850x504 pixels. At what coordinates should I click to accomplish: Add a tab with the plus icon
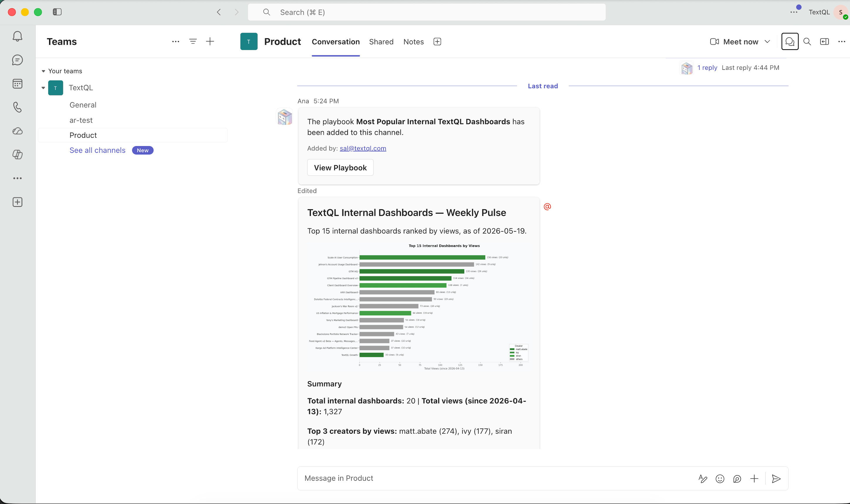click(x=437, y=41)
